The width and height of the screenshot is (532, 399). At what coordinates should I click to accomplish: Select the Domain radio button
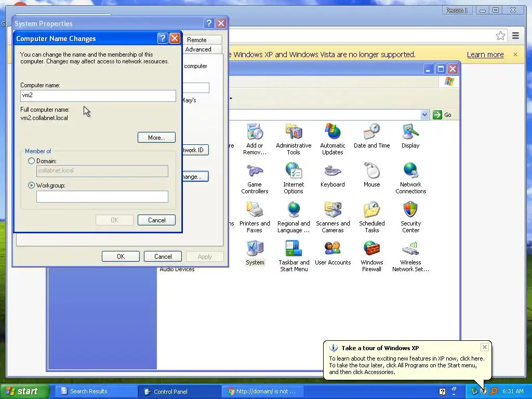32,161
